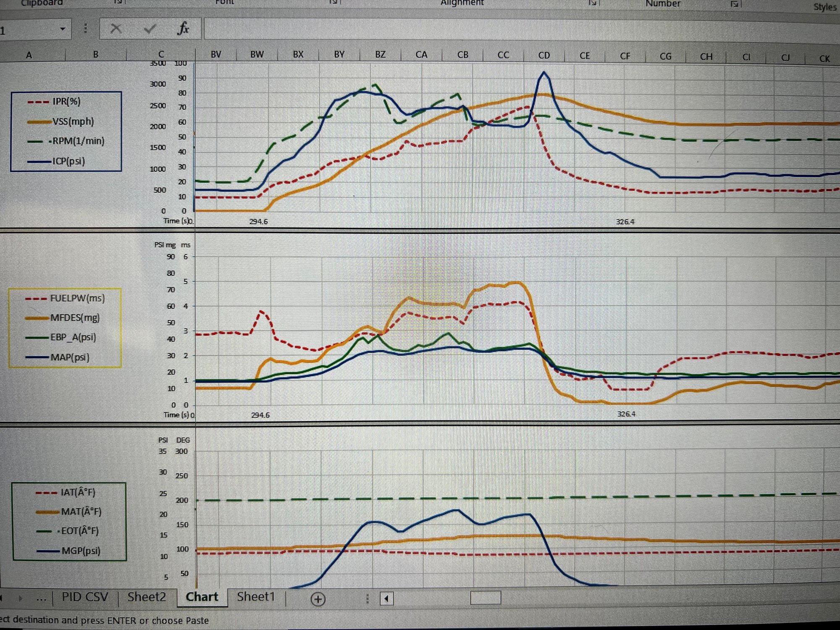Open the Name Box dropdown arrow
Image resolution: width=840 pixels, height=630 pixels.
point(62,29)
